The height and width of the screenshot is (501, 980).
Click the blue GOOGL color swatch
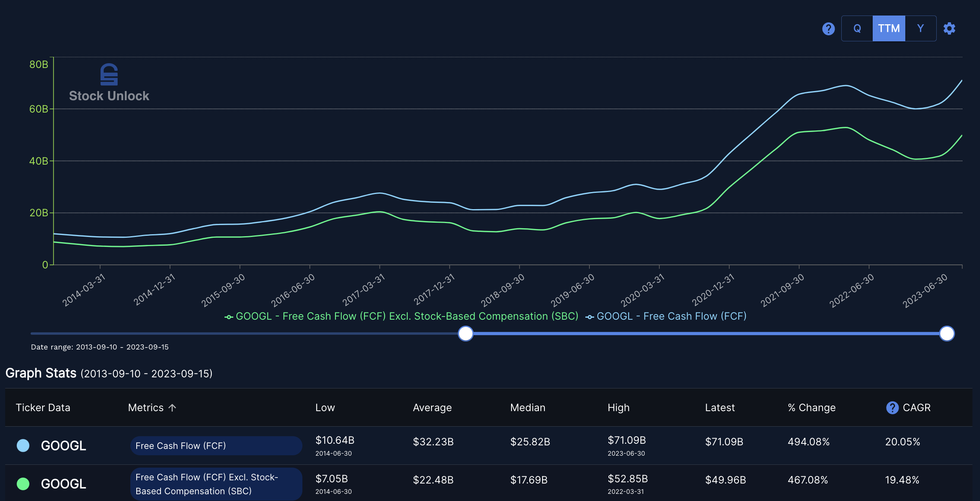point(23,446)
